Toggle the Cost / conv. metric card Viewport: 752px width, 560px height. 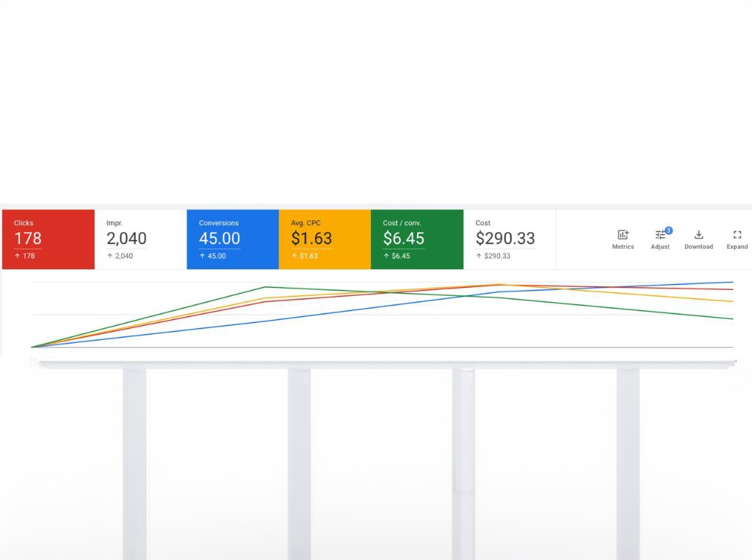pyautogui.click(x=417, y=239)
